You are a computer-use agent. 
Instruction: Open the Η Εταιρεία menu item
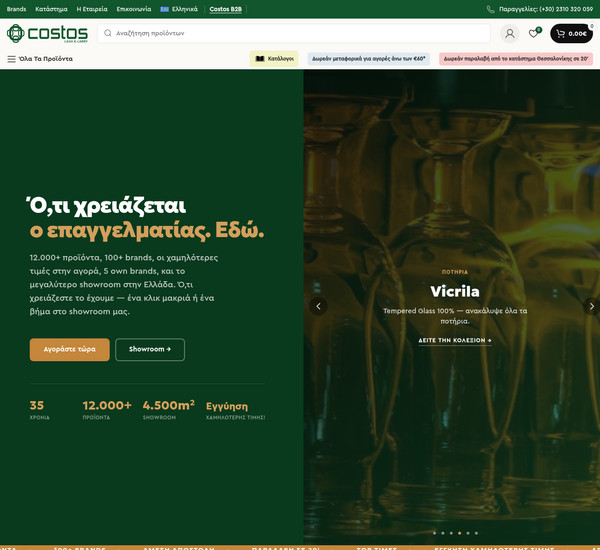tap(92, 9)
